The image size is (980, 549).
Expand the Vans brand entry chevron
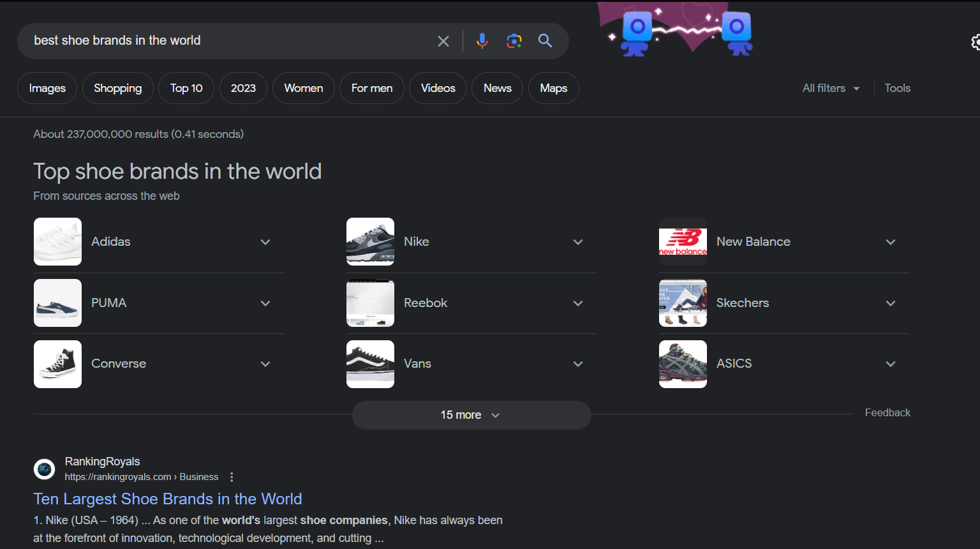(x=578, y=364)
